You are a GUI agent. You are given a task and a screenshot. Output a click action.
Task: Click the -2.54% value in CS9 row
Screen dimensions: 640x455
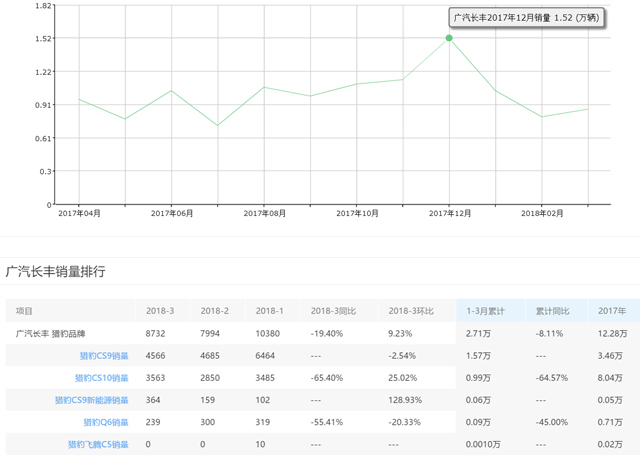pyautogui.click(x=402, y=356)
